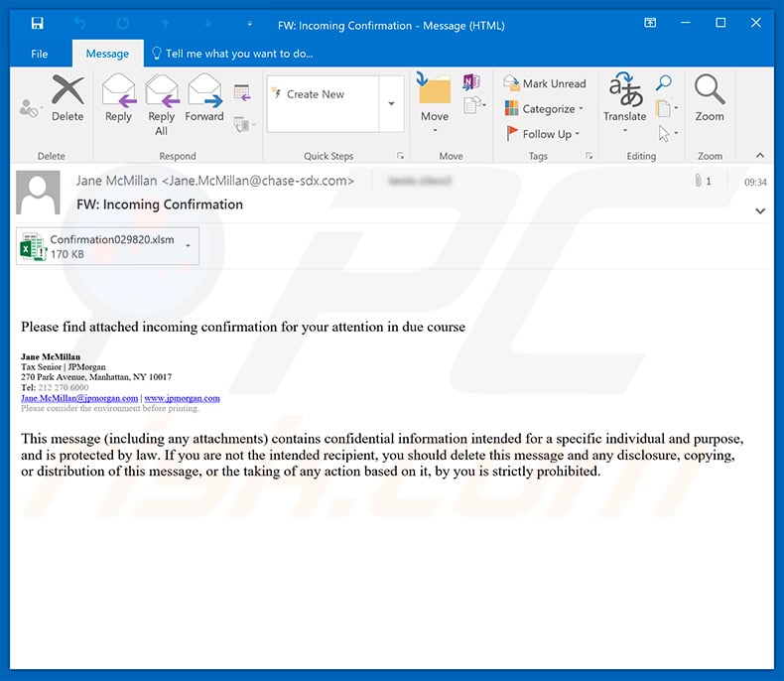Click the Translate button

pos(625,104)
